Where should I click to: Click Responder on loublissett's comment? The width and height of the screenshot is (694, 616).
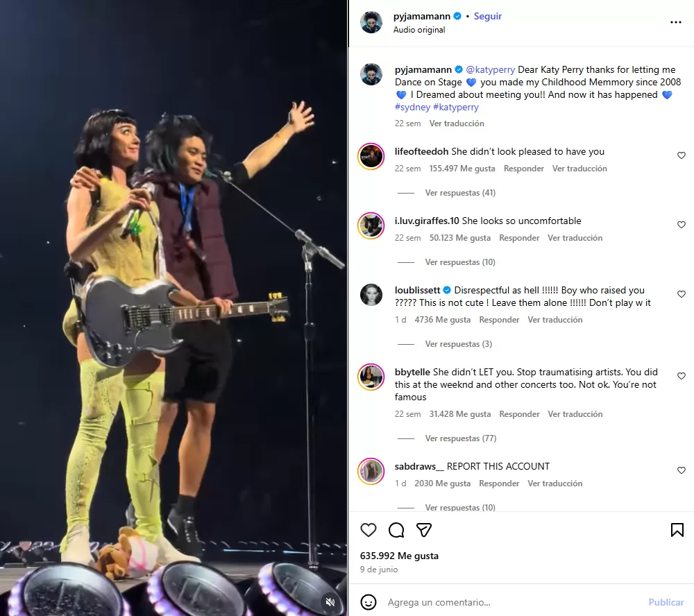click(x=499, y=320)
